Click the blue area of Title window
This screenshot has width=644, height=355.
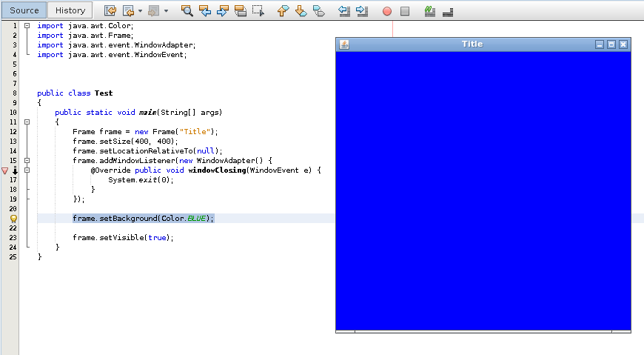pos(483,190)
